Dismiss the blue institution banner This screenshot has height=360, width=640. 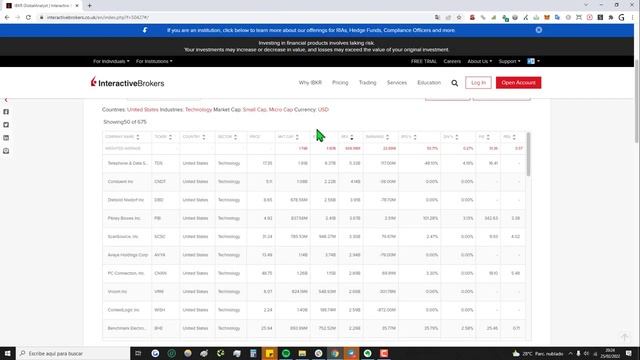[539, 30]
